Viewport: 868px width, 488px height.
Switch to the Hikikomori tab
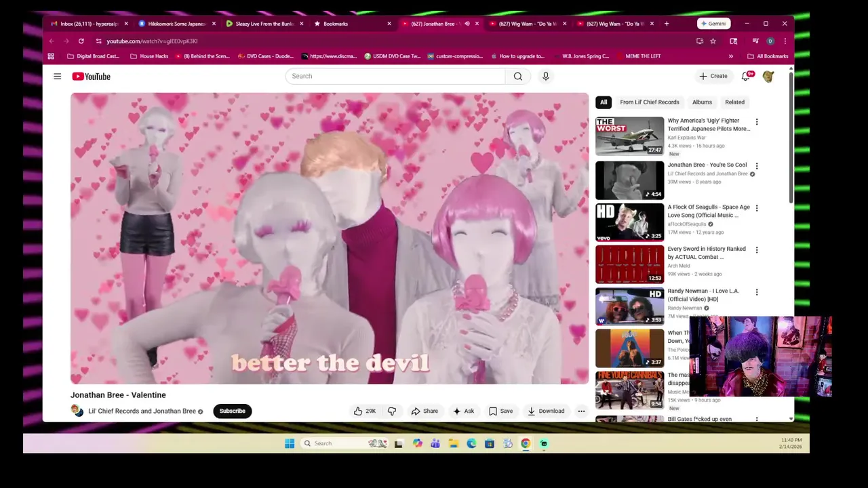(177, 24)
